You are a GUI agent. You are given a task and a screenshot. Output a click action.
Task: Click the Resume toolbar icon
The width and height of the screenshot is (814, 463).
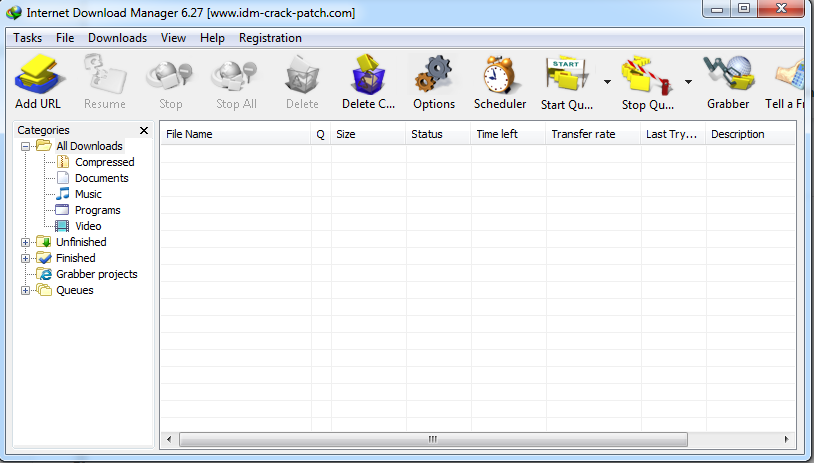105,76
